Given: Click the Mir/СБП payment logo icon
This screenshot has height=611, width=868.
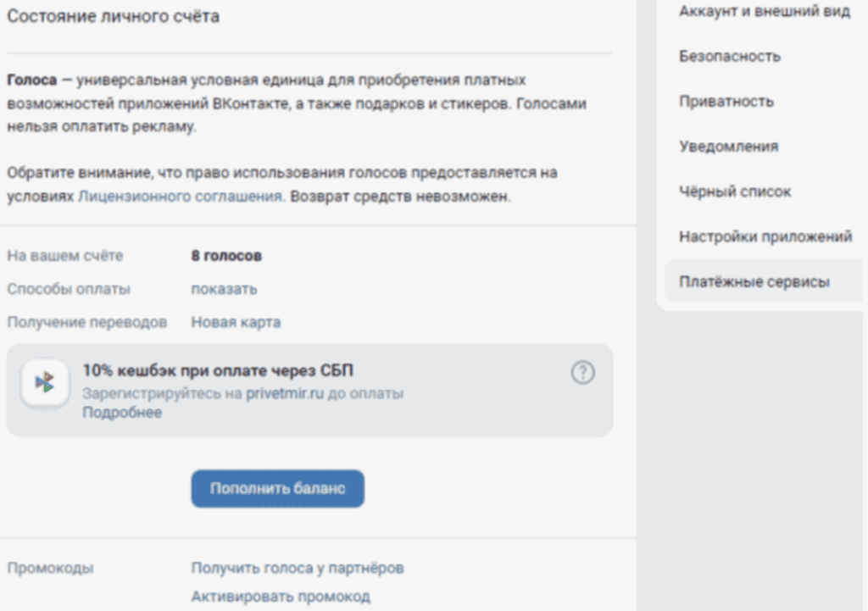Looking at the screenshot, I should click(46, 381).
